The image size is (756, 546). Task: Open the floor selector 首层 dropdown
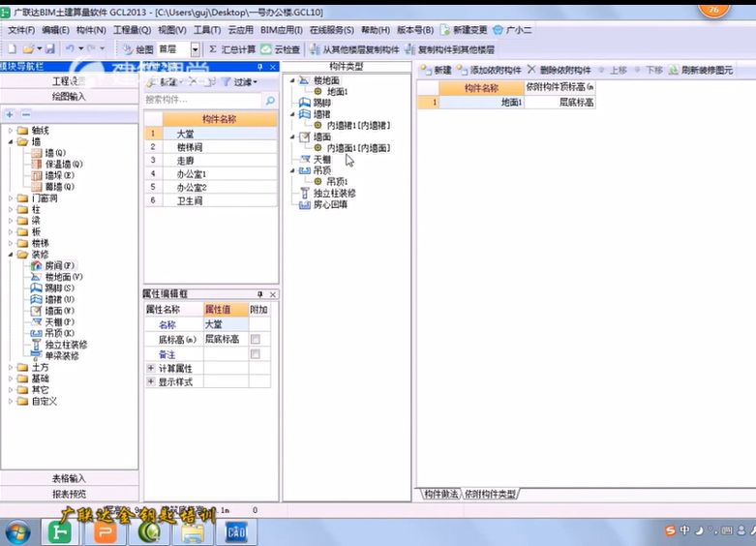tap(196, 48)
